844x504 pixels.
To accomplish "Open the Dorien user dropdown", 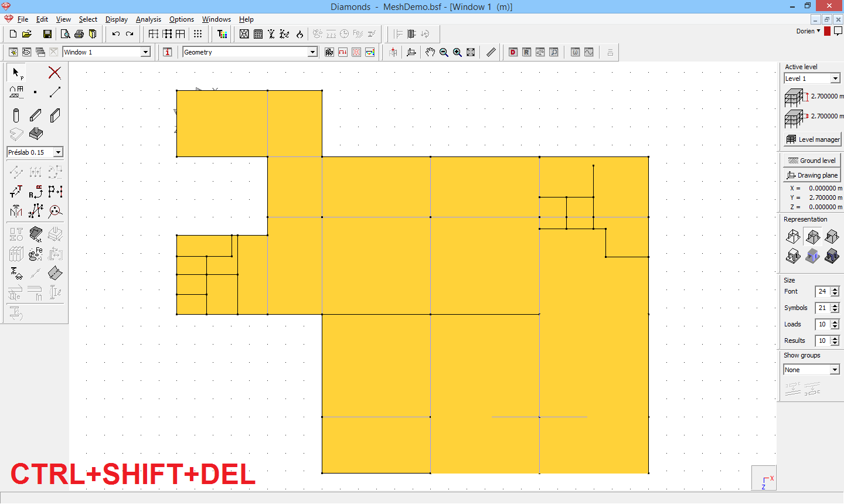I will [x=809, y=31].
